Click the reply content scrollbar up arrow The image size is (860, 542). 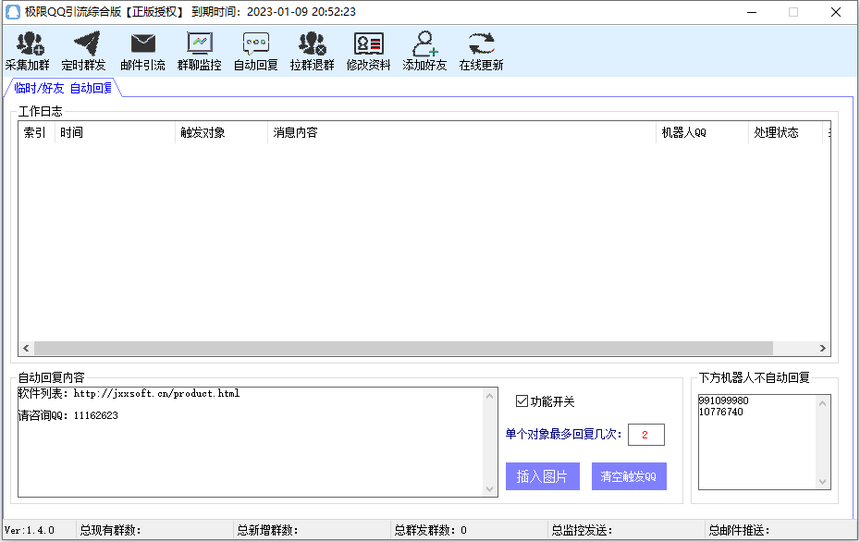(490, 396)
